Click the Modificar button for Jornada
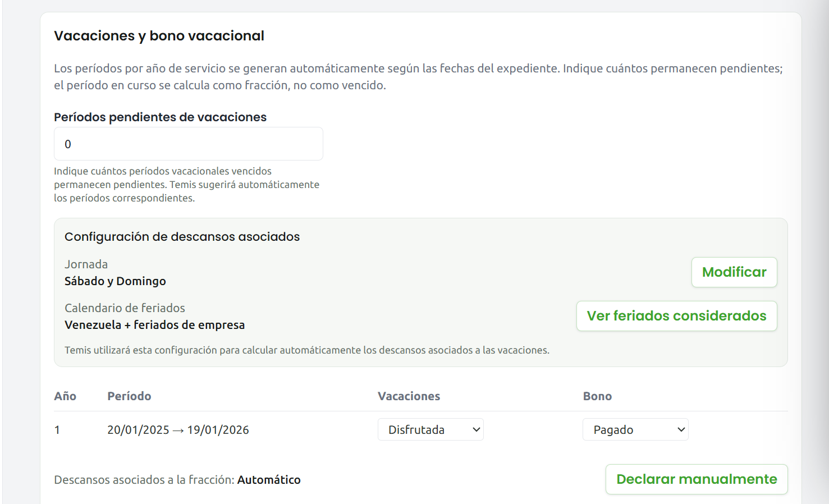The height and width of the screenshot is (504, 829). pyautogui.click(x=734, y=272)
